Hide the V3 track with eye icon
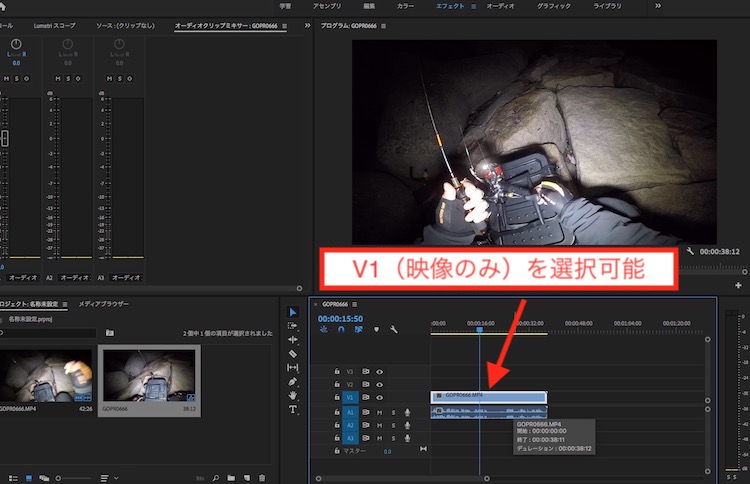Viewport: 750px width, 484px height. point(379,372)
